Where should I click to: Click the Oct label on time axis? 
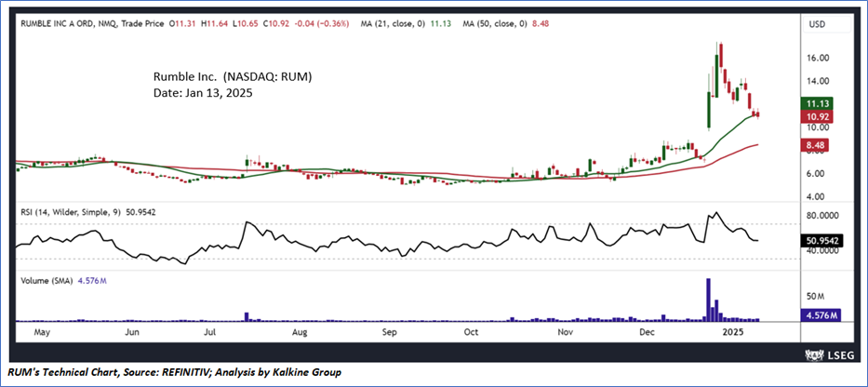point(471,332)
